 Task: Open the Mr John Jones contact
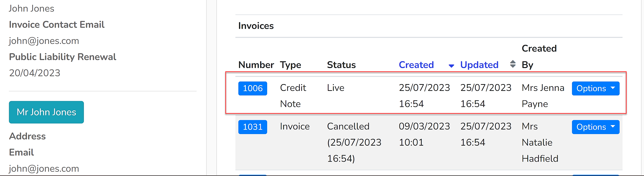coord(46,112)
